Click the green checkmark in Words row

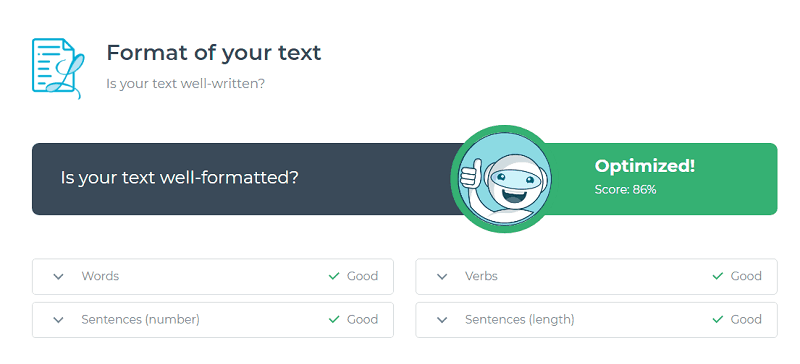coord(334,276)
